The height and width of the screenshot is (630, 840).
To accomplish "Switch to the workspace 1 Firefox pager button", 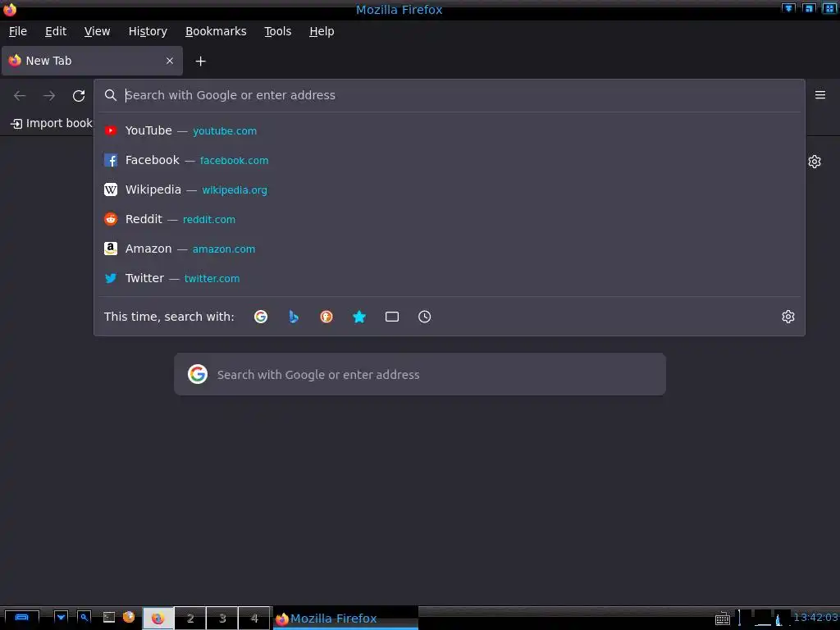I will coord(157,619).
